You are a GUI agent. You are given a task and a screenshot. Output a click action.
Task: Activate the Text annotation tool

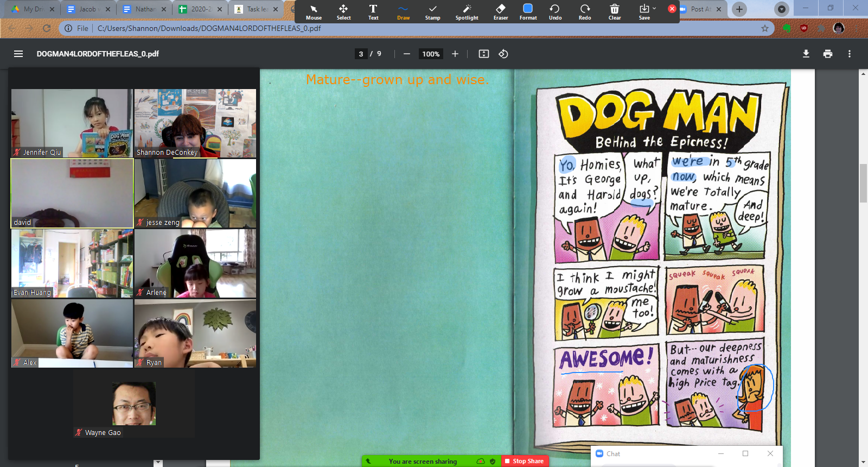tap(373, 11)
